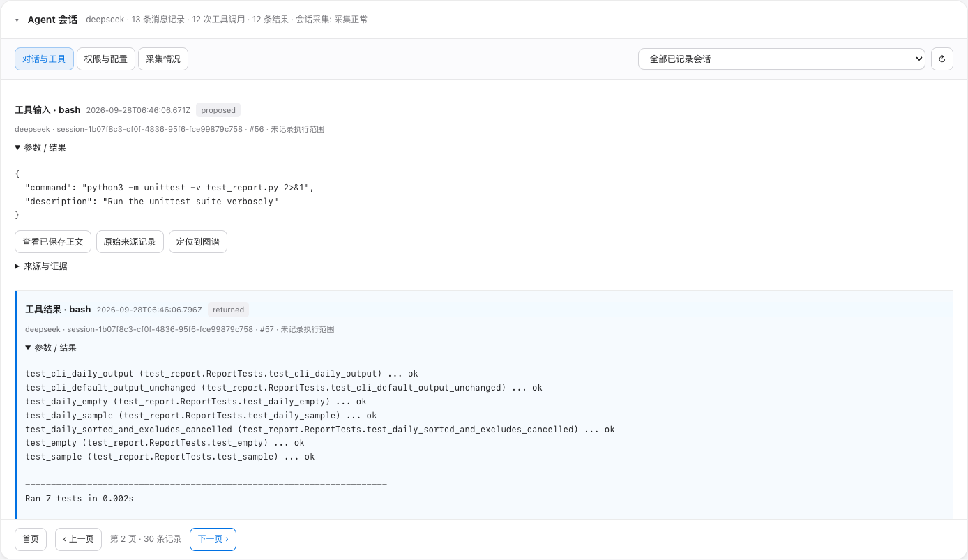Go to next page with 下一页

coord(213,539)
